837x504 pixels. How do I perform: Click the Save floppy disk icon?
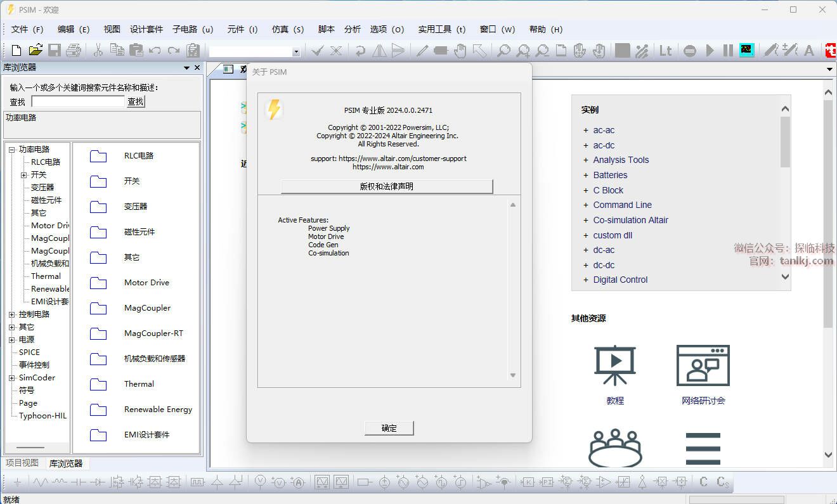(x=55, y=51)
